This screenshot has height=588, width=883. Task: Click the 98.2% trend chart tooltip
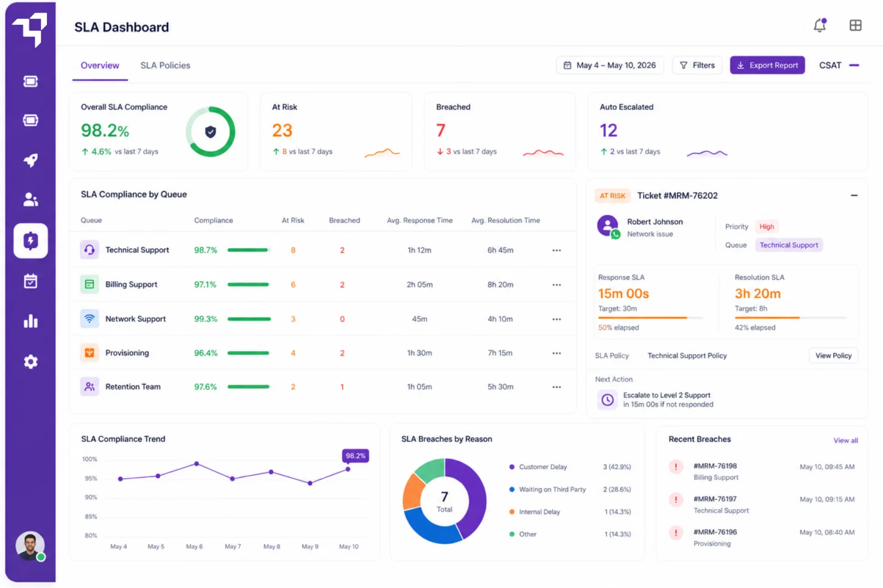click(x=355, y=456)
